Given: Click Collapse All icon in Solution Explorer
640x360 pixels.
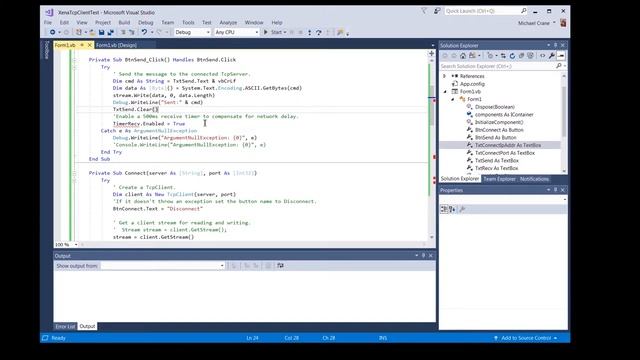Looking at the screenshot, I should (x=521, y=56).
